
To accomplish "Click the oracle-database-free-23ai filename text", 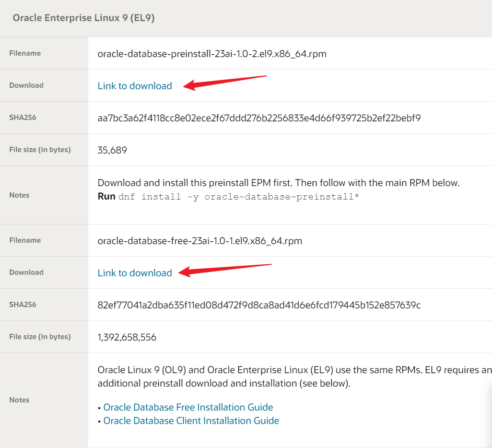I will point(200,241).
